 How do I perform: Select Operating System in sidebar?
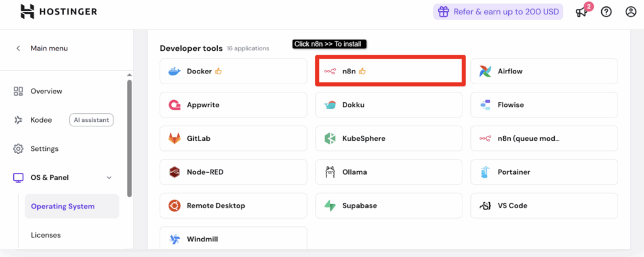coord(72,206)
